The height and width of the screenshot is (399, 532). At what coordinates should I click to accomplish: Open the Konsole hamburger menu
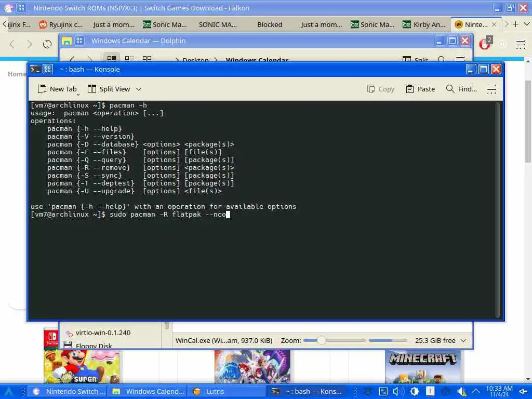coord(491,89)
